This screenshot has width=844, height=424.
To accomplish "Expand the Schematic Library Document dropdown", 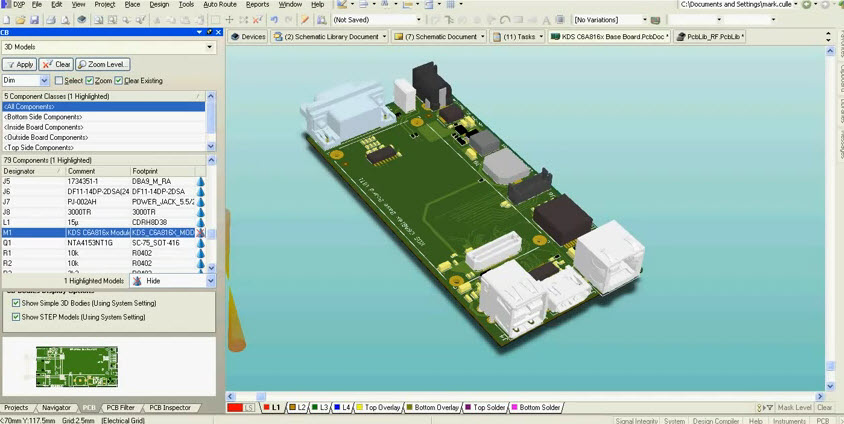I will coord(384,37).
